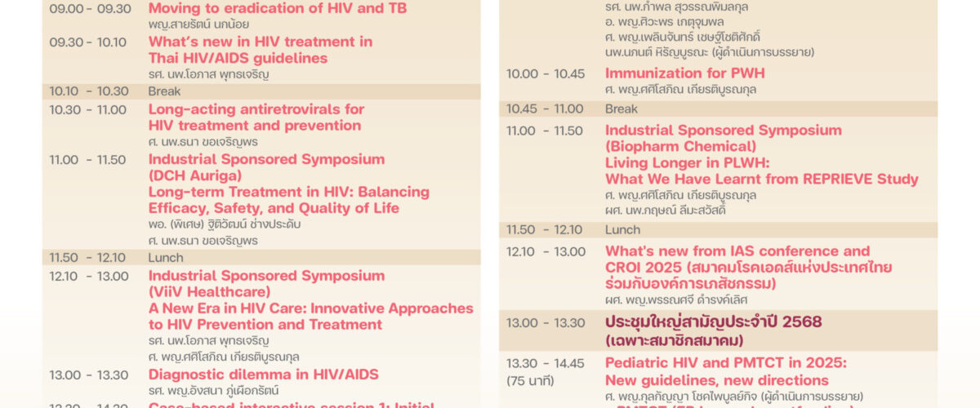Viewport: 980px width, 408px height.
Task: Click the "Immunization for PWH" session title
Action: [684, 73]
